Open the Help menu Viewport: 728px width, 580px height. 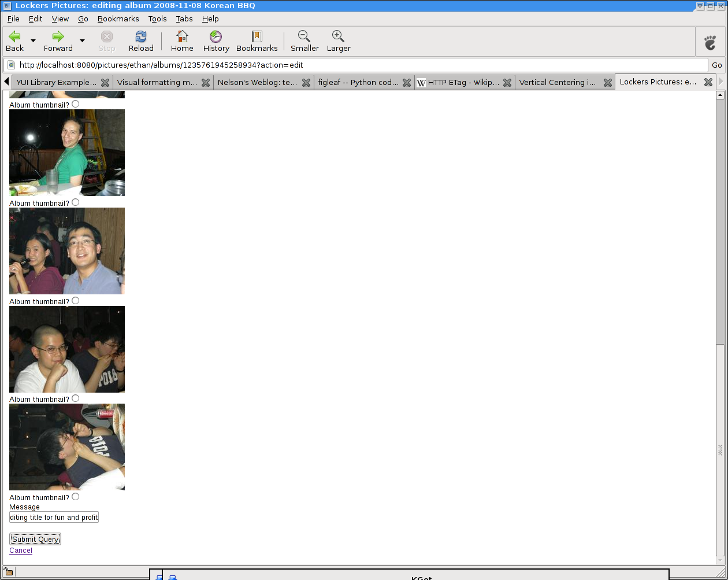[x=210, y=19]
